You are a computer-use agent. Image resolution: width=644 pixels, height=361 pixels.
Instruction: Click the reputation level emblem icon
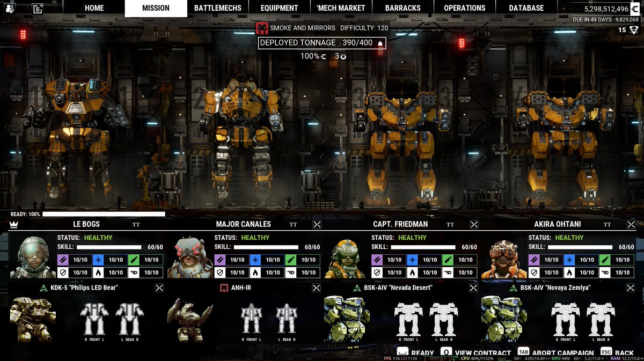[x=634, y=30]
